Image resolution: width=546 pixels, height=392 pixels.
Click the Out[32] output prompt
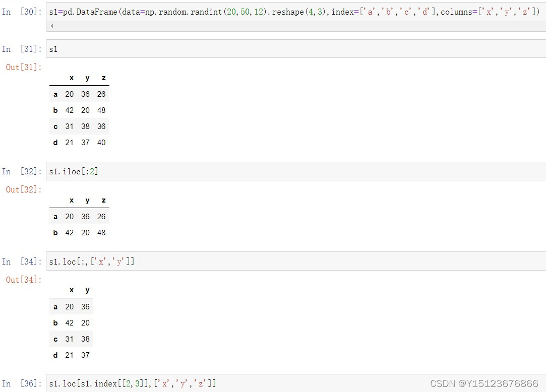[x=24, y=190]
